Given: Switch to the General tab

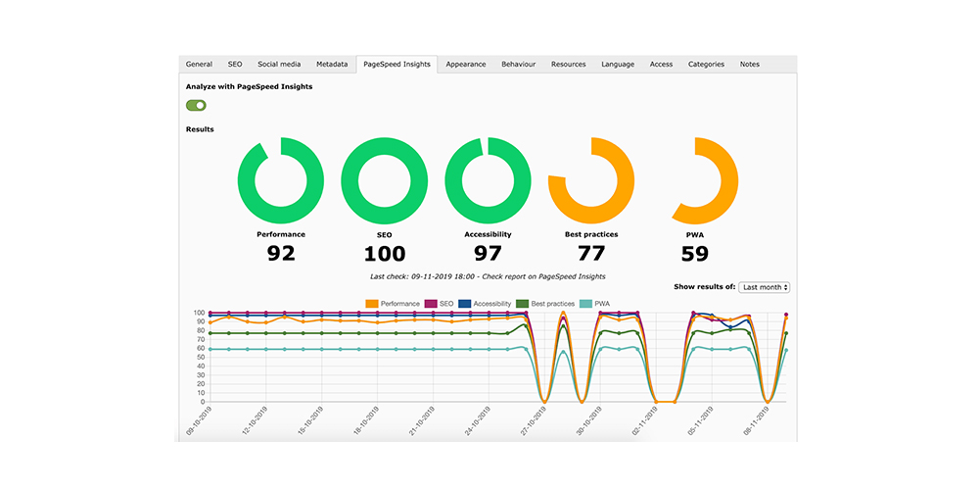Looking at the screenshot, I should click(200, 65).
